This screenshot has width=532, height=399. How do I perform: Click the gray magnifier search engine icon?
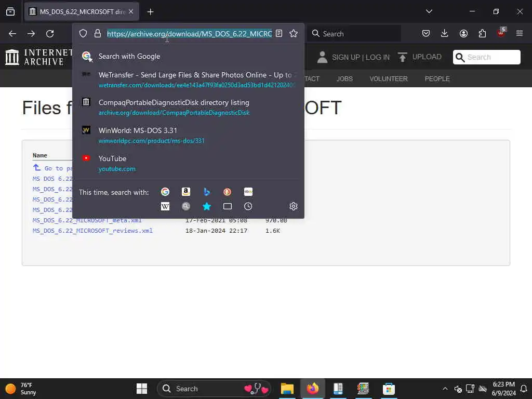click(x=185, y=206)
